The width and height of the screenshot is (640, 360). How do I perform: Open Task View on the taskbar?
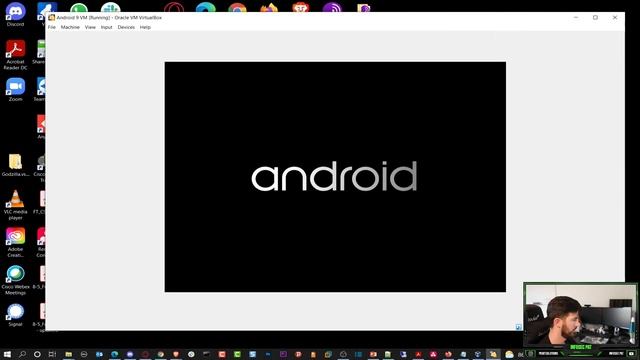52,354
